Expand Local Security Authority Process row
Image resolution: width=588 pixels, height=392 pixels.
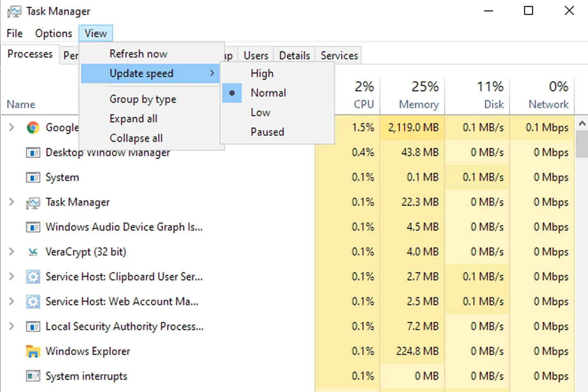tap(11, 326)
